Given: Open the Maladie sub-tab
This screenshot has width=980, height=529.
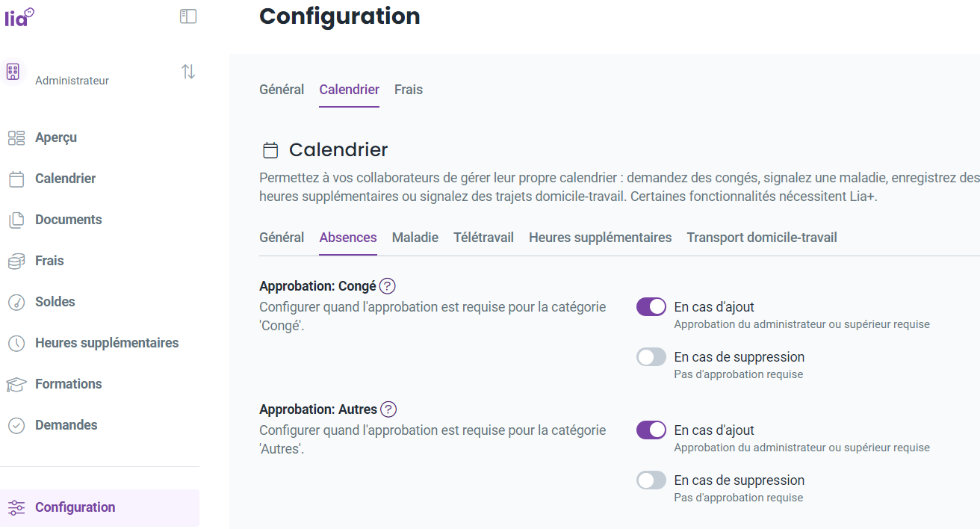Looking at the screenshot, I should 415,238.
